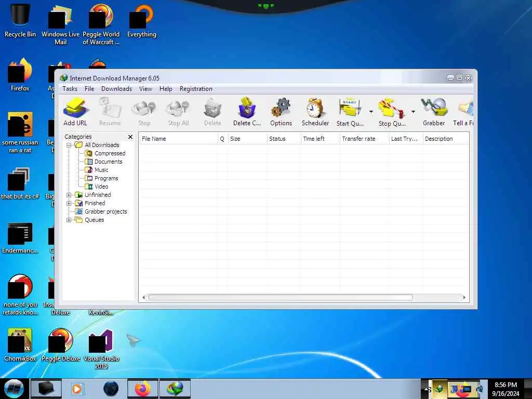Click the scrollbar right arrow
The height and width of the screenshot is (399, 532).
[464, 298]
